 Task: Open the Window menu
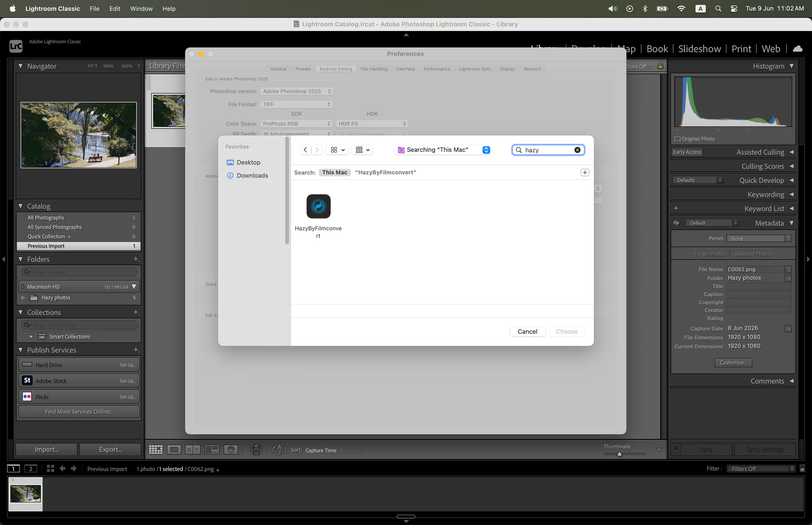point(141,8)
